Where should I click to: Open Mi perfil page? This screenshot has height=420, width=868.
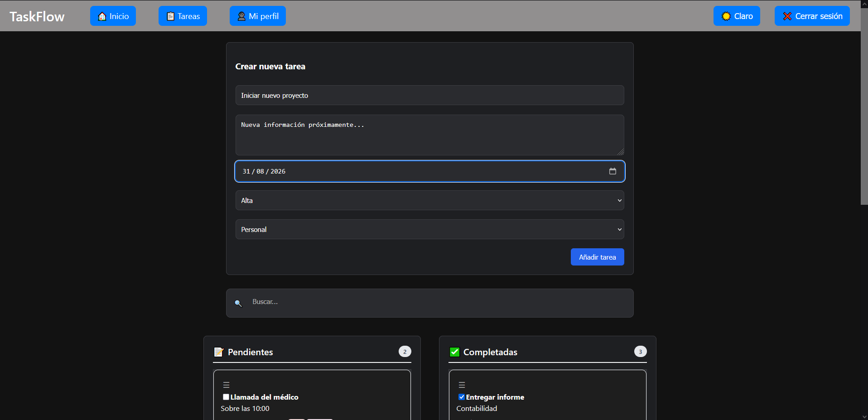[257, 16]
